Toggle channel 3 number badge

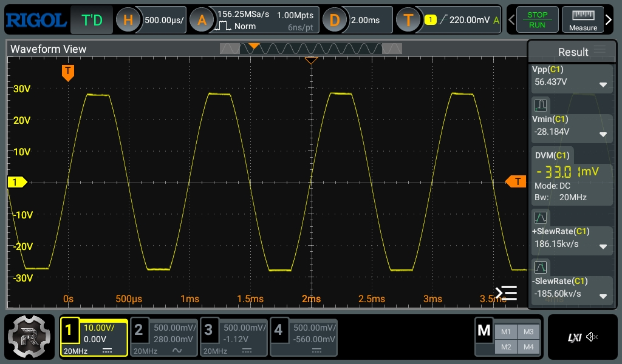pyautogui.click(x=208, y=329)
